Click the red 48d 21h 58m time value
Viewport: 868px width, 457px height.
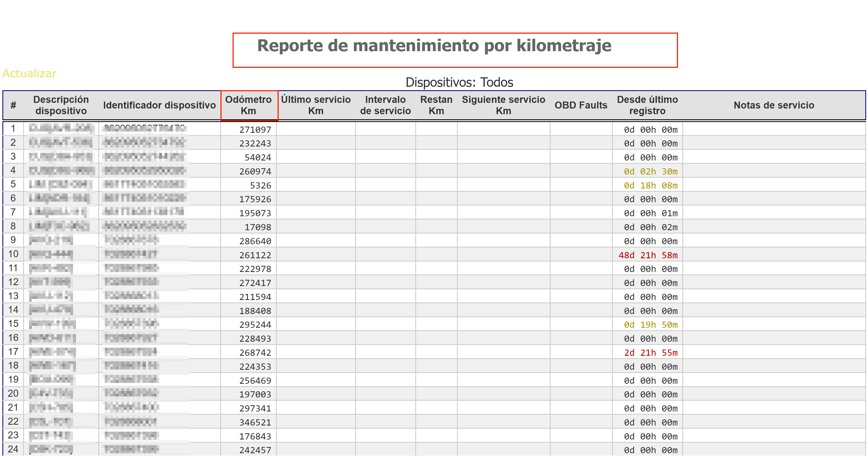coord(648,255)
